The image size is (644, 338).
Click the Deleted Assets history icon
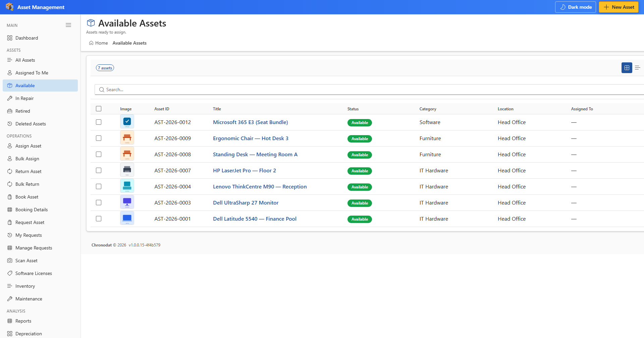tap(10, 124)
